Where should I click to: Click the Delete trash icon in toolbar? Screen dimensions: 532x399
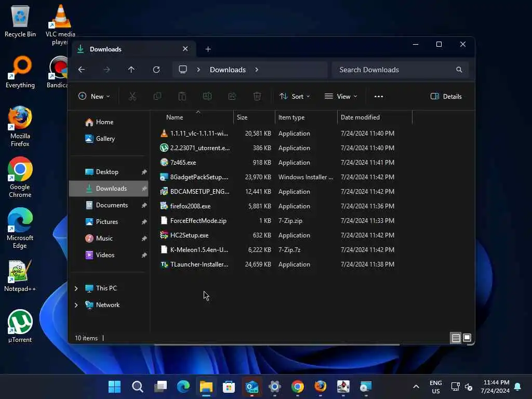pyautogui.click(x=257, y=96)
